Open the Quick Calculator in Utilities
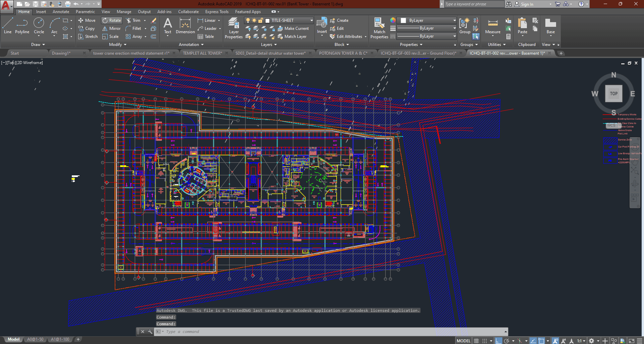 (508, 37)
